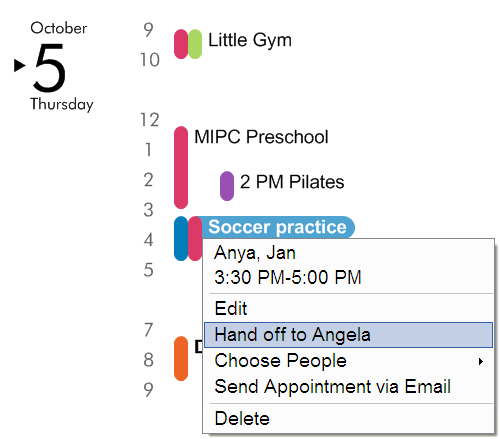The image size is (500, 439).
Task: Click the purple Pilates marker
Action: point(227,186)
